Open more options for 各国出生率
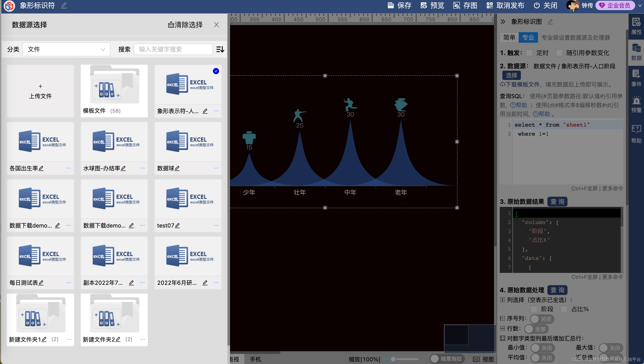Image resolution: width=644 pixels, height=364 pixels. (x=68, y=168)
